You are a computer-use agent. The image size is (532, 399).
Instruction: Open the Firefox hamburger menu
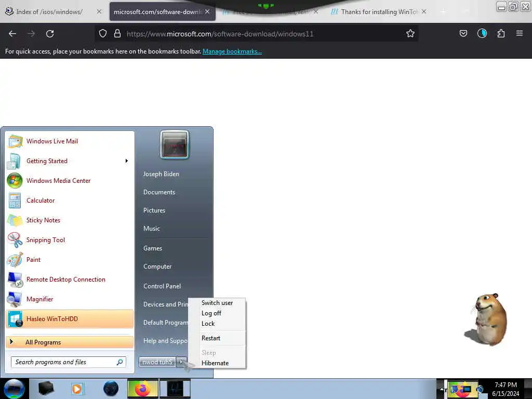520,33
